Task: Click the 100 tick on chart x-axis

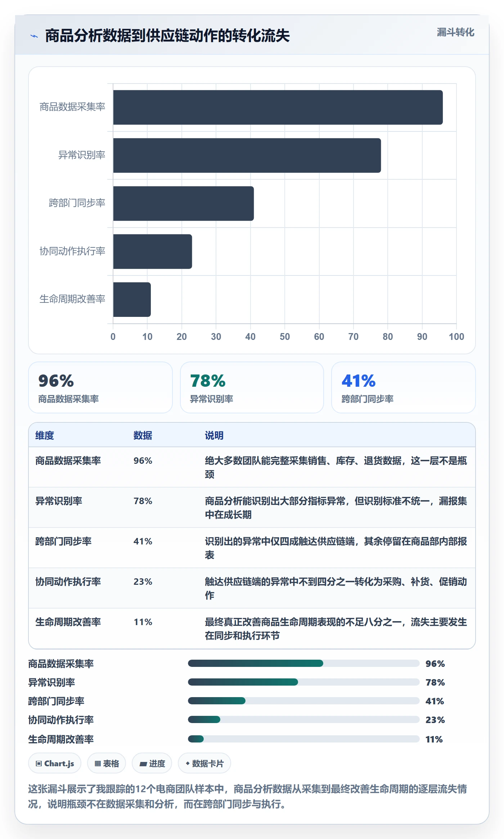Action: pyautogui.click(x=456, y=337)
